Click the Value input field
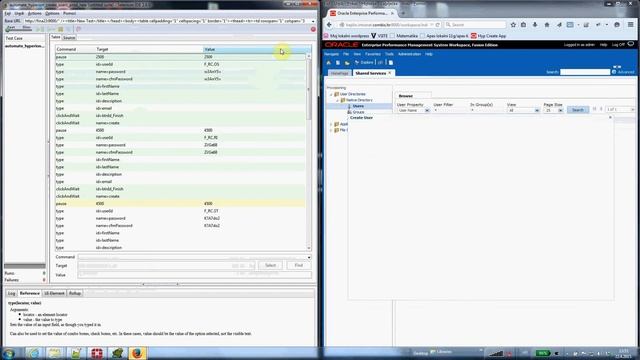The height and width of the screenshot is (360, 640). pos(195,275)
